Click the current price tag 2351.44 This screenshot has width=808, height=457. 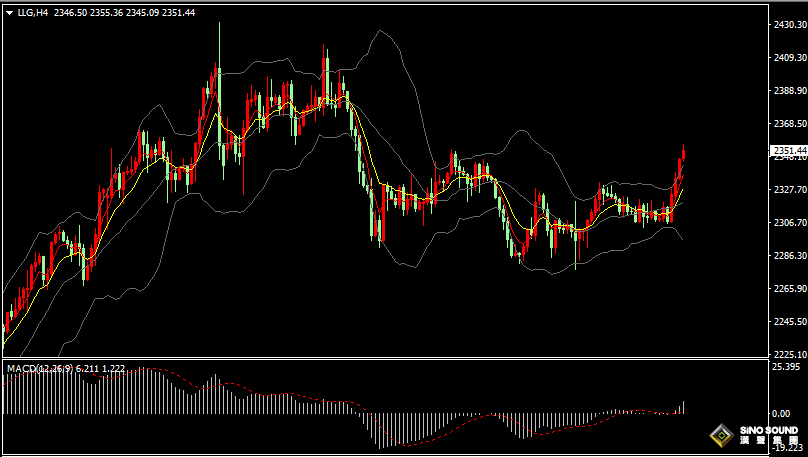(x=787, y=150)
